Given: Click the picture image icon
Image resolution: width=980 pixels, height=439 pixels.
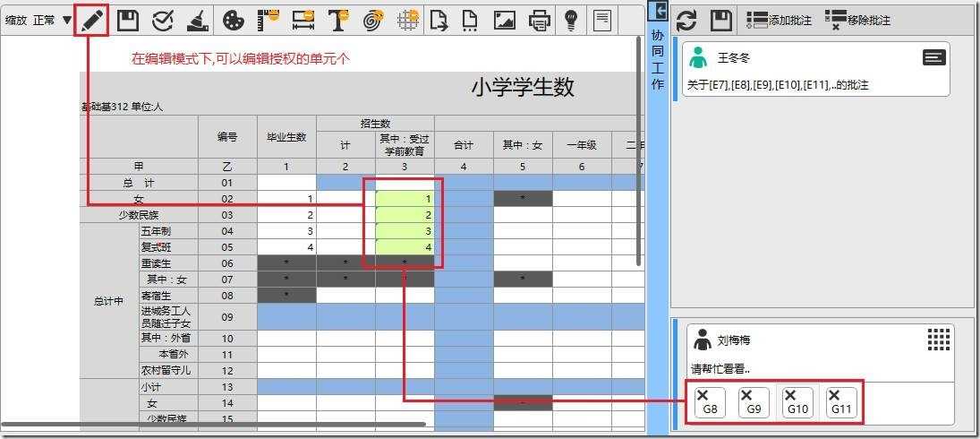Looking at the screenshot, I should pyautogui.click(x=505, y=20).
